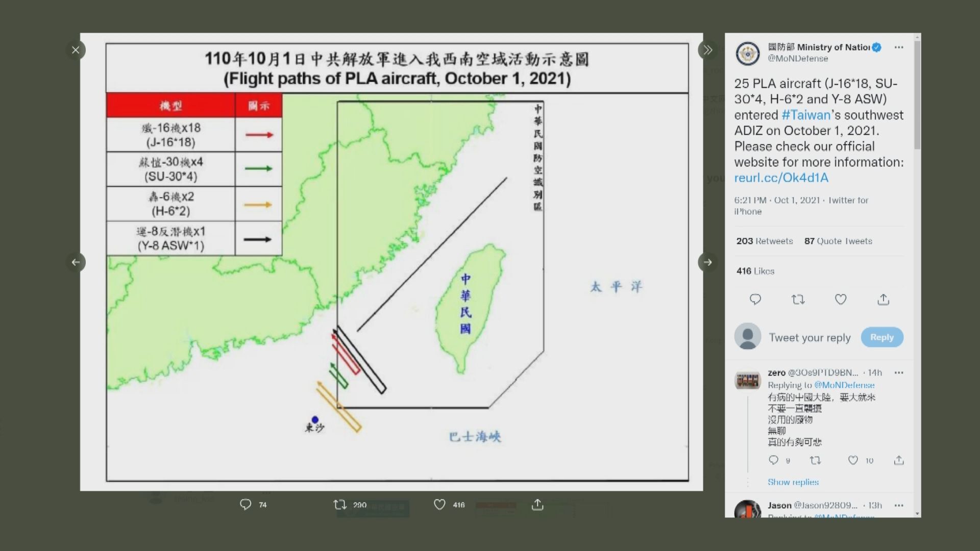Screen dimensions: 980x551
Task: Open the more options menu on zero's reply
Action: (898, 372)
